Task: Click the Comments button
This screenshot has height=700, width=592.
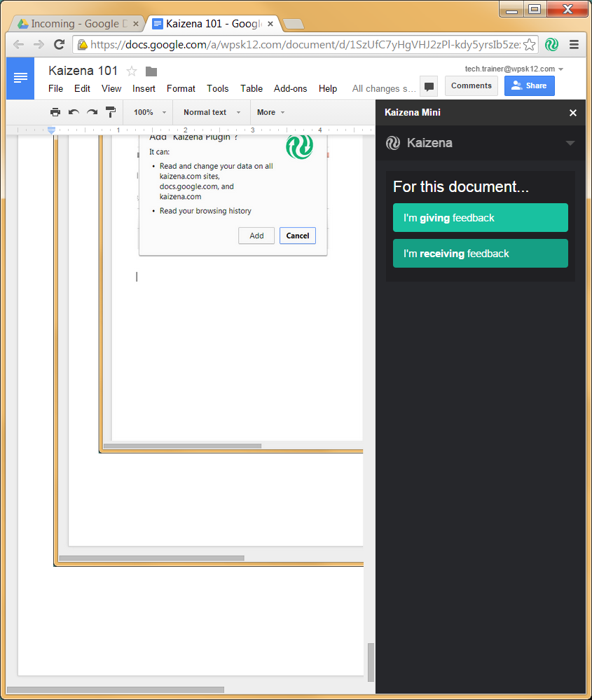Action: [471, 85]
